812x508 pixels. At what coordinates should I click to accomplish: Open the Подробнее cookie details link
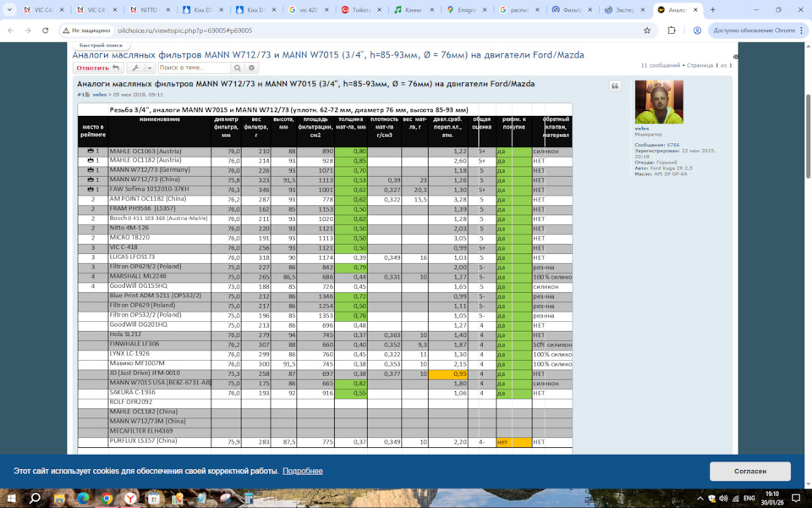[x=303, y=472]
